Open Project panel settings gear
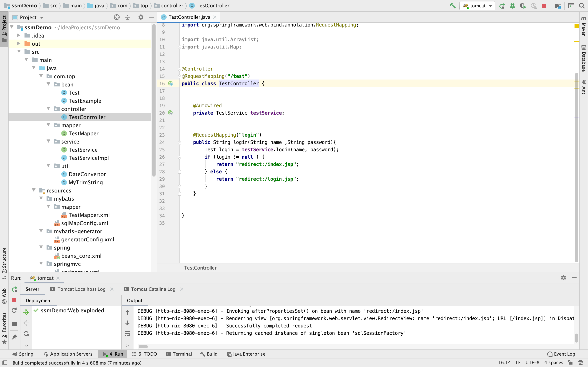Image resolution: width=588 pixels, height=367 pixels. coord(141,17)
